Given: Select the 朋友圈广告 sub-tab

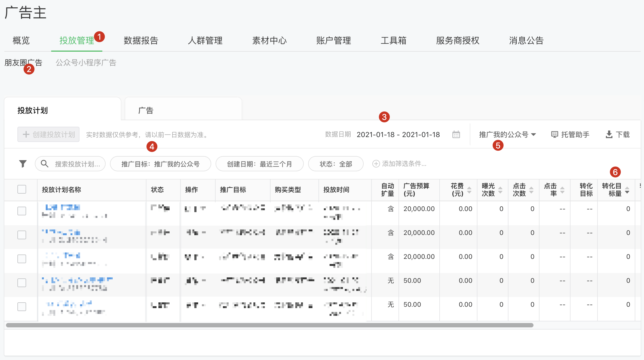Looking at the screenshot, I should point(23,63).
